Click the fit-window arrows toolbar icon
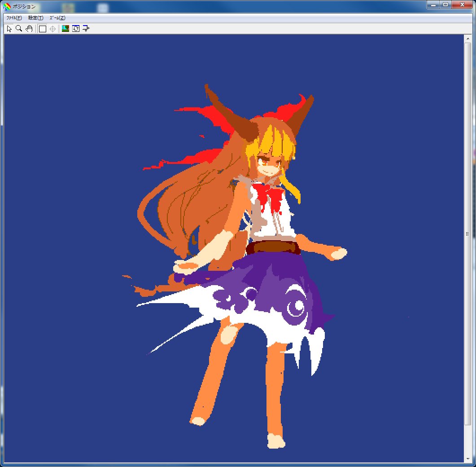 click(x=86, y=29)
